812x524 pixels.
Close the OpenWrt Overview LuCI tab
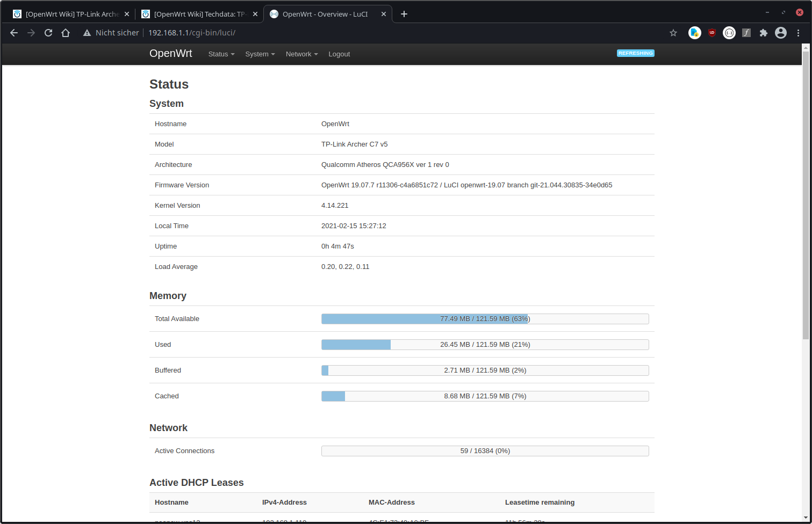click(x=384, y=14)
